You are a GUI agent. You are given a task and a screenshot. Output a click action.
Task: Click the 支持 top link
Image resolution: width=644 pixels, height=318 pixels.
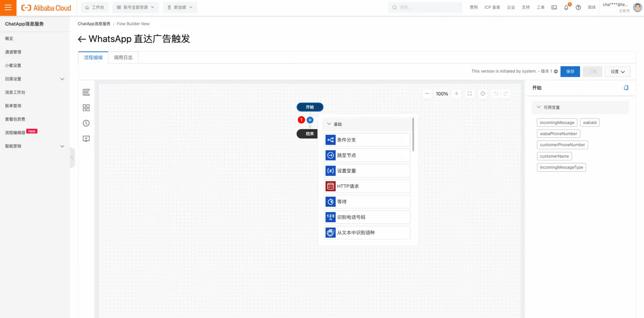point(526,7)
